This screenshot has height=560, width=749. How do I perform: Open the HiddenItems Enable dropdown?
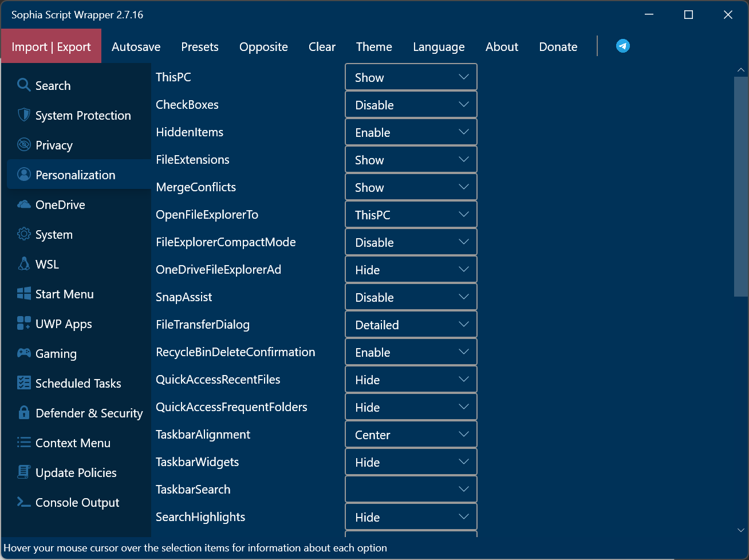click(411, 132)
